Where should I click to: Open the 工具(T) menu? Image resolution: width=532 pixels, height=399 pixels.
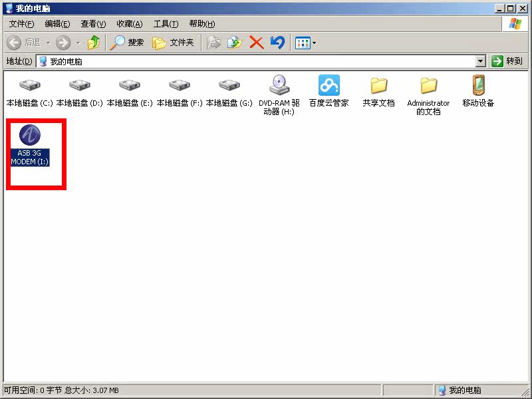[x=166, y=24]
